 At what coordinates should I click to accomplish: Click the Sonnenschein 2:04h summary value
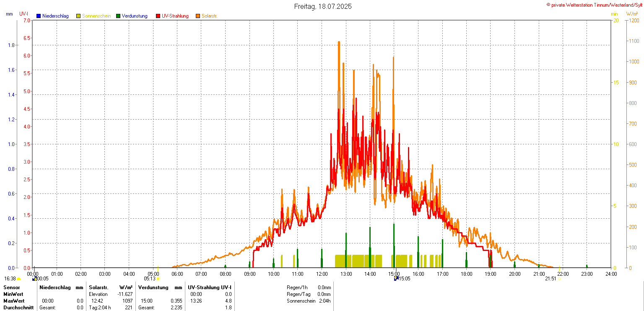coord(324,301)
